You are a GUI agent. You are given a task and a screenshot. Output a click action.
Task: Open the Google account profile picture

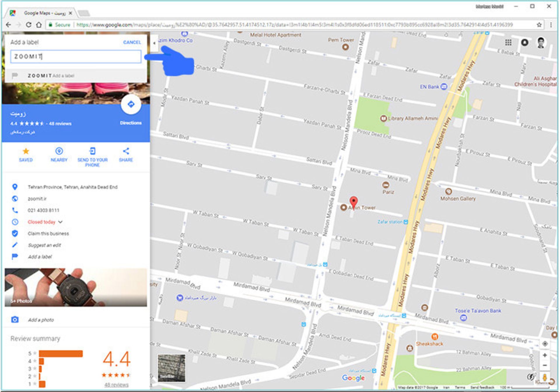[x=541, y=43]
